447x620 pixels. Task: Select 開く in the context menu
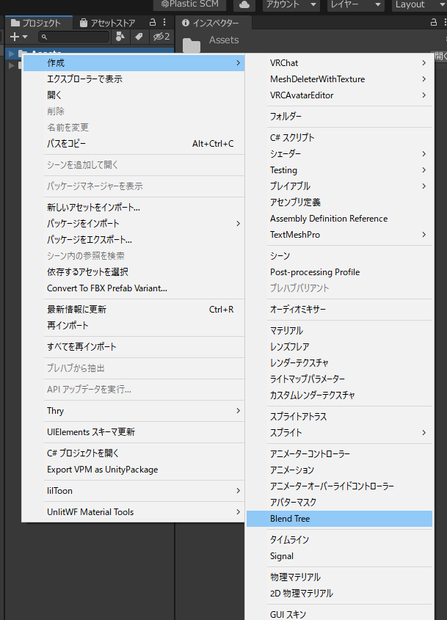[x=134, y=95]
